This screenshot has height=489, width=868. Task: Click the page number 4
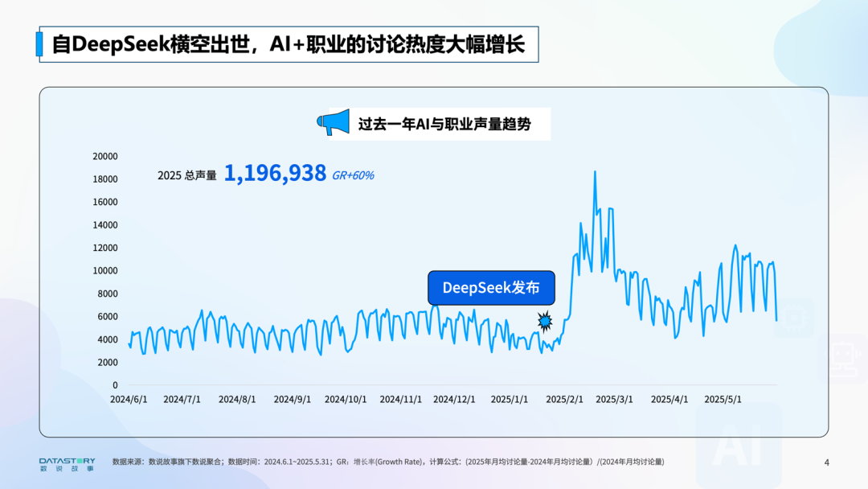826,462
